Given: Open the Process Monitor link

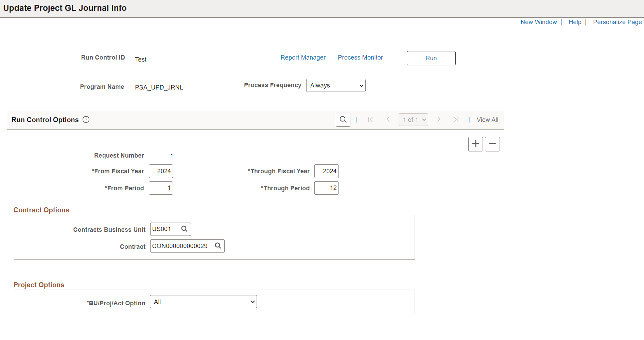Looking at the screenshot, I should click(x=360, y=58).
